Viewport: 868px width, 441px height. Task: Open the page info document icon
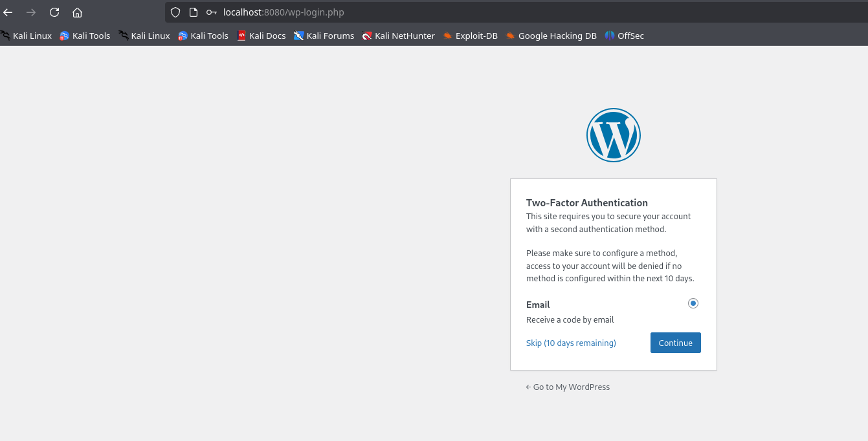[x=193, y=12]
